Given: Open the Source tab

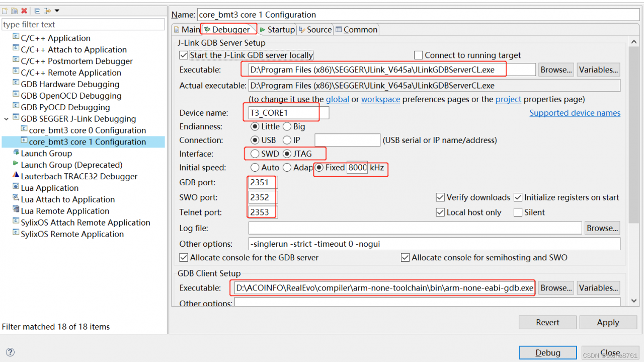Looking at the screenshot, I should click(x=315, y=30).
